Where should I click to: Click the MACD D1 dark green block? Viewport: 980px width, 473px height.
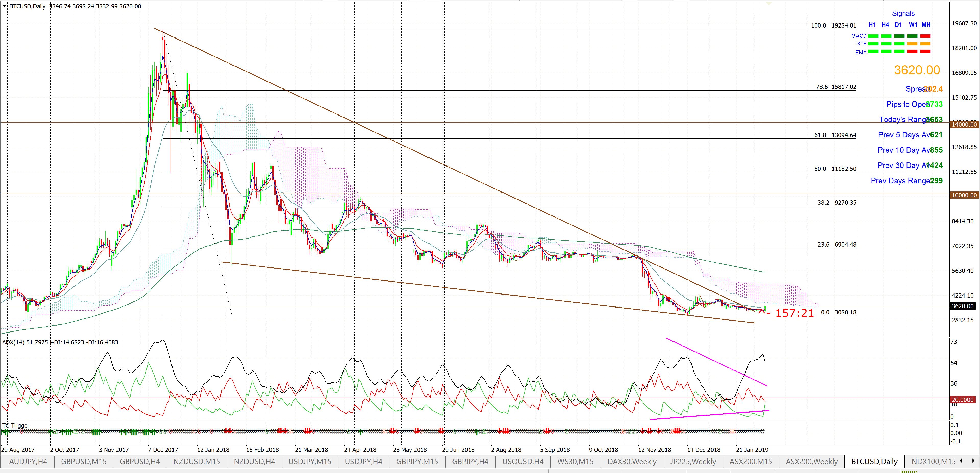pyautogui.click(x=899, y=36)
